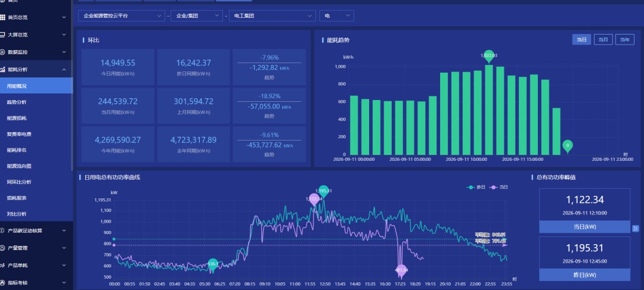Open the 电工集团 dropdown
The width and height of the screenshot is (644, 290).
click(273, 15)
